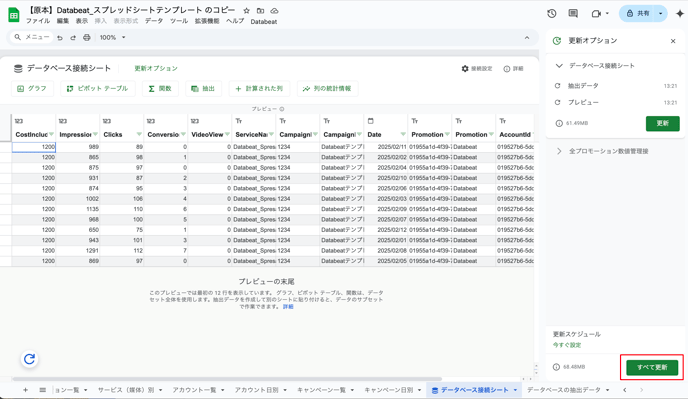The width and height of the screenshot is (688, 399).
Task: Open the version history clock icon
Action: coord(552,14)
